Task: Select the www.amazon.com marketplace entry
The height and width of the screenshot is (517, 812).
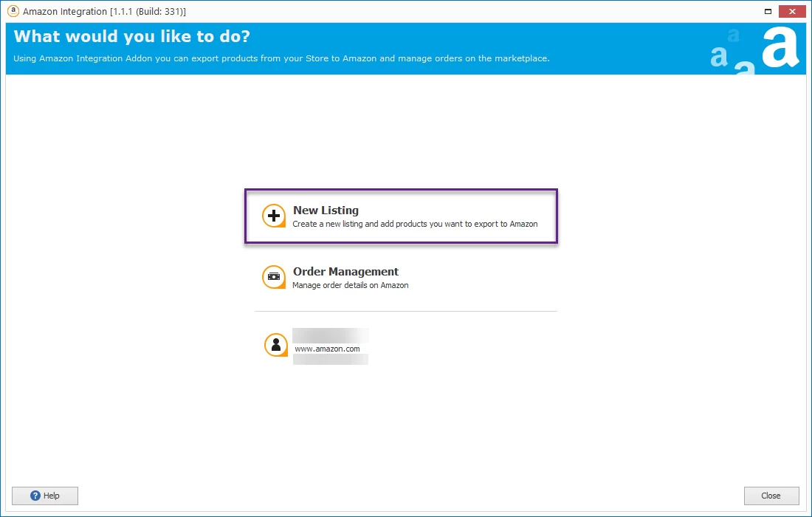Action: (327, 349)
